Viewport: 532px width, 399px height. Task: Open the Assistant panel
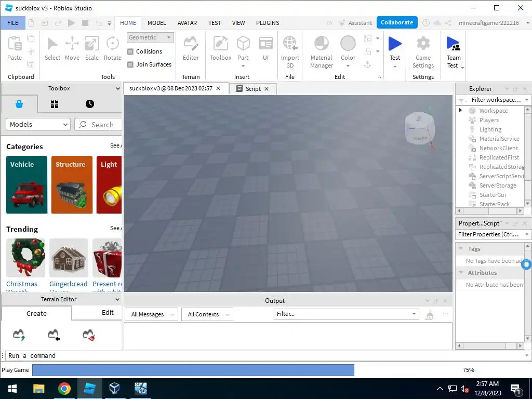(x=355, y=23)
